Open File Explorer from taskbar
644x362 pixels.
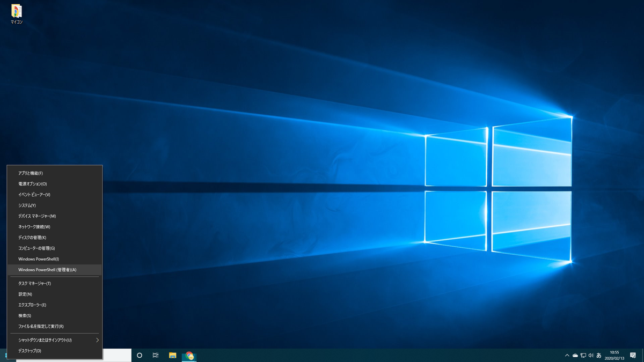[173, 355]
